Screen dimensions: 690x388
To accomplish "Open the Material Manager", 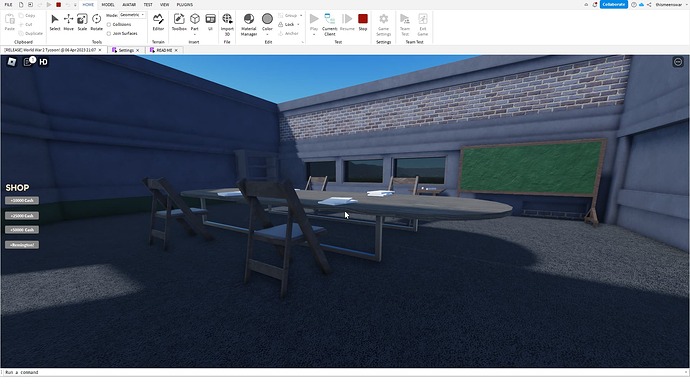I will point(249,25).
